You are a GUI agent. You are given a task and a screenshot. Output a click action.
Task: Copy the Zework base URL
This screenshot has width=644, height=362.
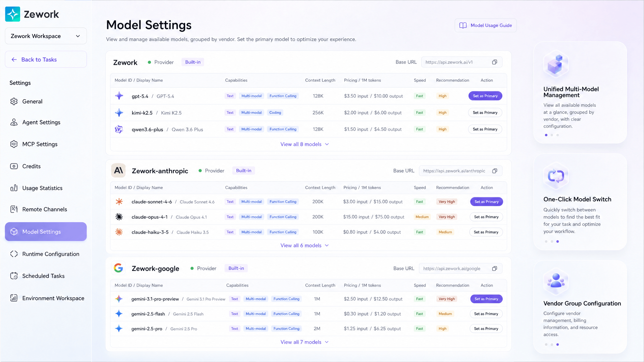tap(495, 62)
